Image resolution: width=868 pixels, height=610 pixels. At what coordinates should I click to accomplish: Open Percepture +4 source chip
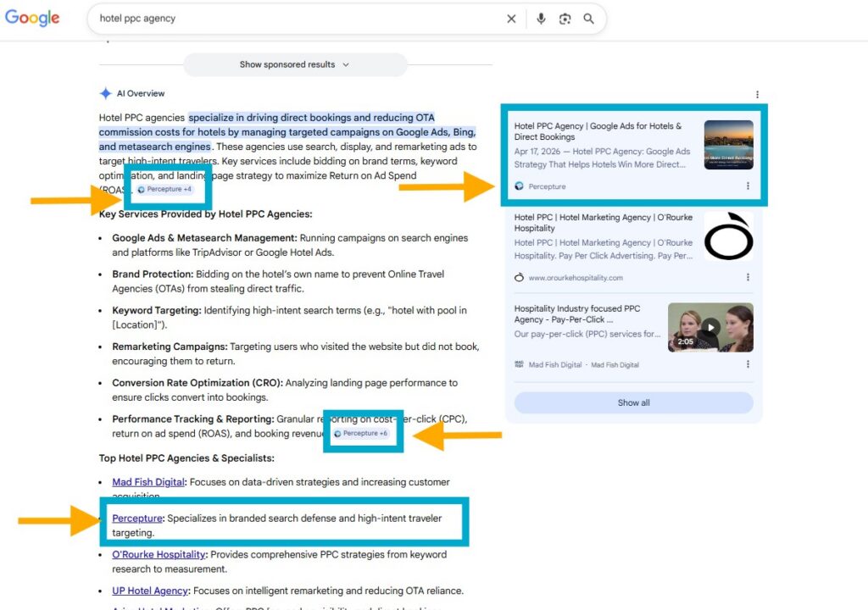coord(164,189)
